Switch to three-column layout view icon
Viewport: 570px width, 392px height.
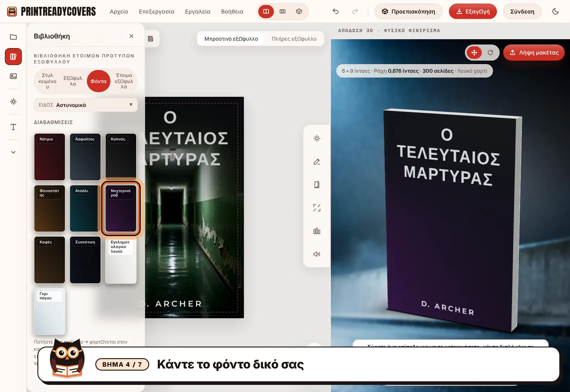tap(283, 11)
